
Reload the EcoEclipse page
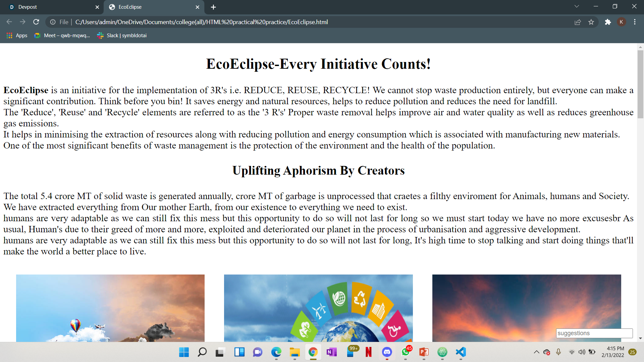[x=36, y=22]
